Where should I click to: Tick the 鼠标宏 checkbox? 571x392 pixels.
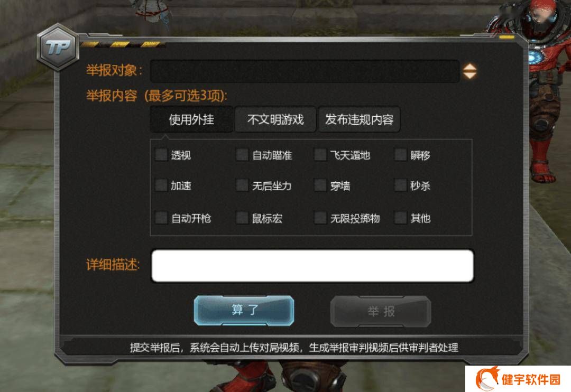coord(242,218)
